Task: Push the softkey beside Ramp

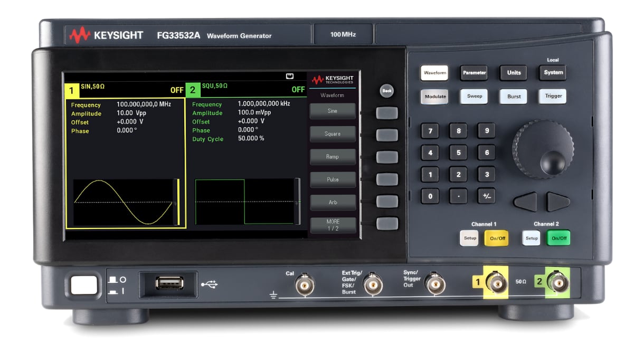Action: [x=387, y=157]
